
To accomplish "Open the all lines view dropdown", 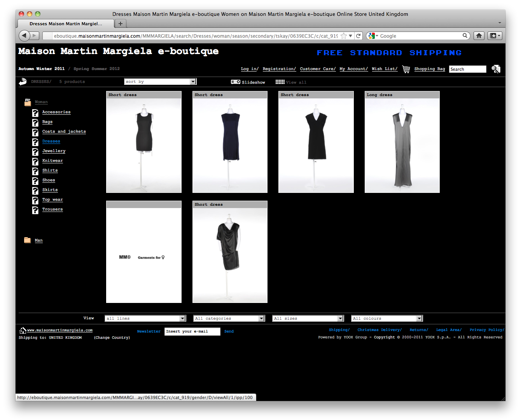I will tap(145, 318).
